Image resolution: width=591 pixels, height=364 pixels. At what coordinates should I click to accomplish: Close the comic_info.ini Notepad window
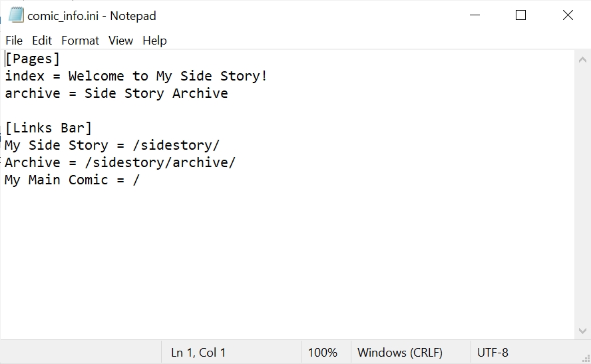(x=568, y=15)
